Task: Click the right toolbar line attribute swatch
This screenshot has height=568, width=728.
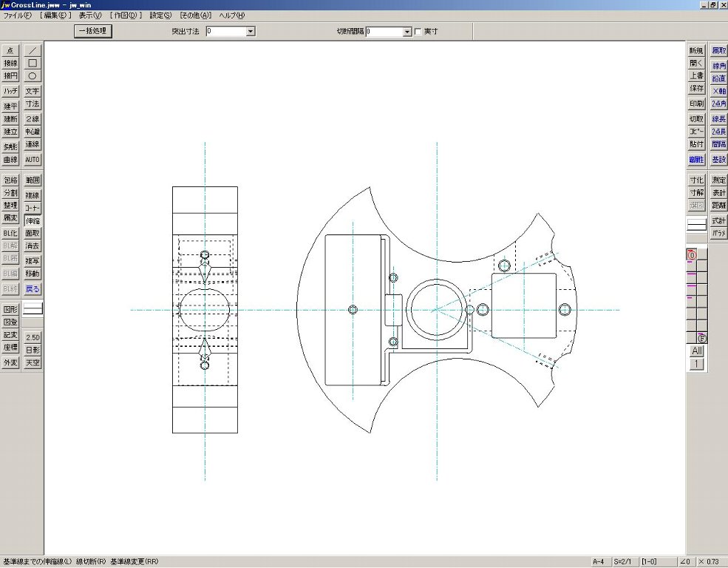Action: pyautogui.click(x=696, y=225)
